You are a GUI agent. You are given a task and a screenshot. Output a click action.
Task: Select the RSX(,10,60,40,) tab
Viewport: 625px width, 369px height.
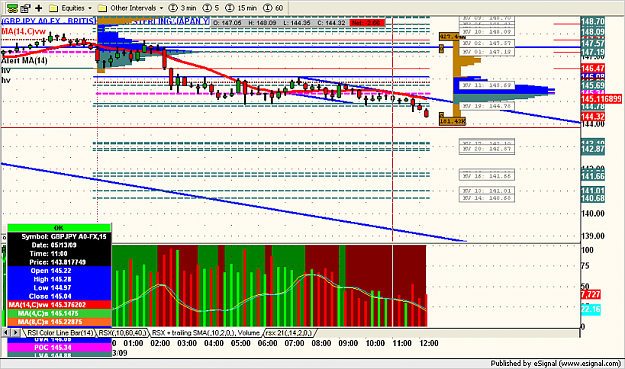pos(123,333)
